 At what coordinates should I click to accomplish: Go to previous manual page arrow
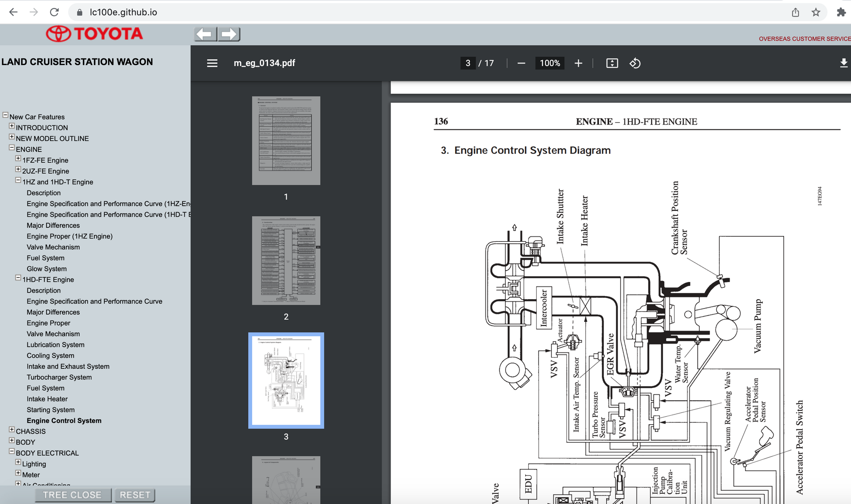(x=205, y=34)
